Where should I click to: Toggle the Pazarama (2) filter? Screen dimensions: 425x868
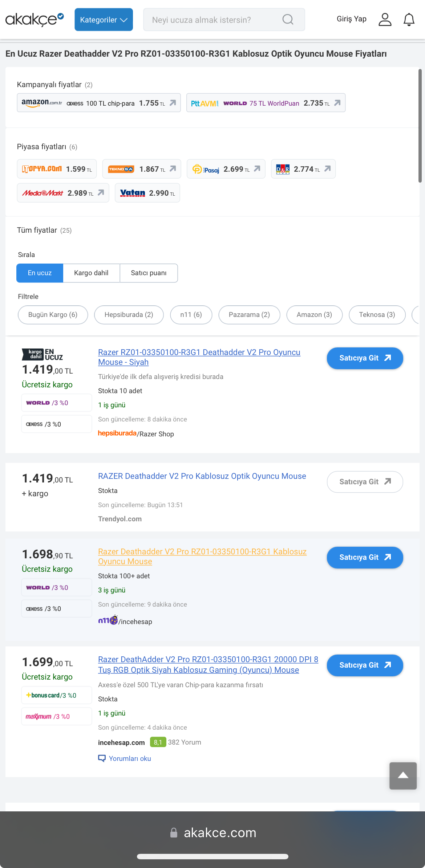pyautogui.click(x=249, y=315)
